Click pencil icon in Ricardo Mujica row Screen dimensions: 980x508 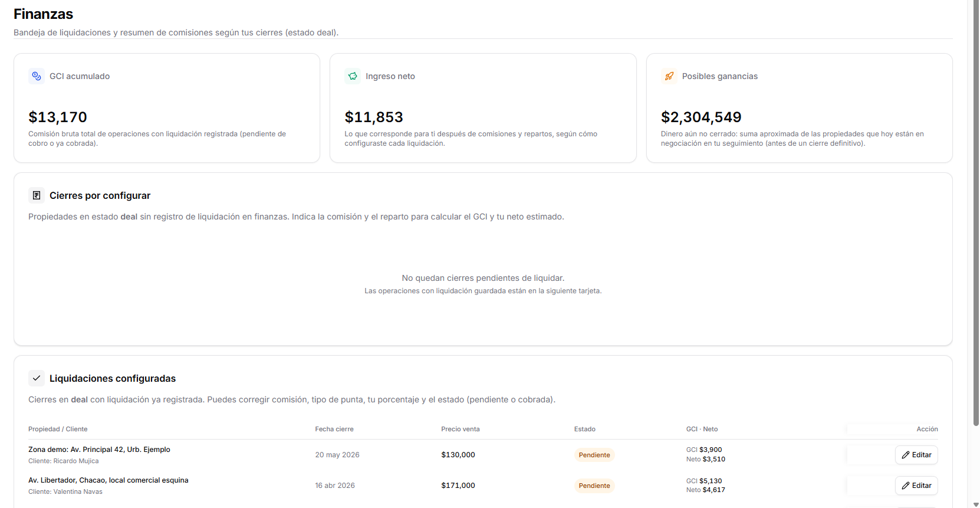point(906,455)
